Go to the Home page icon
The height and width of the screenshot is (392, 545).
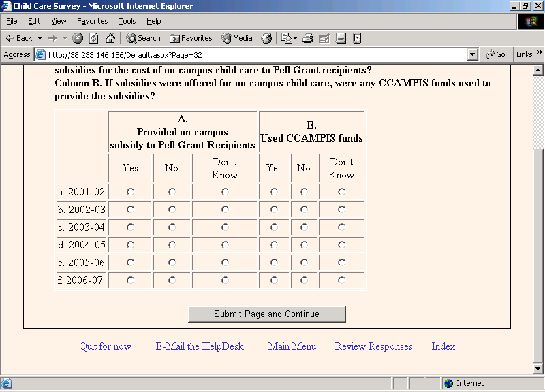click(110, 38)
